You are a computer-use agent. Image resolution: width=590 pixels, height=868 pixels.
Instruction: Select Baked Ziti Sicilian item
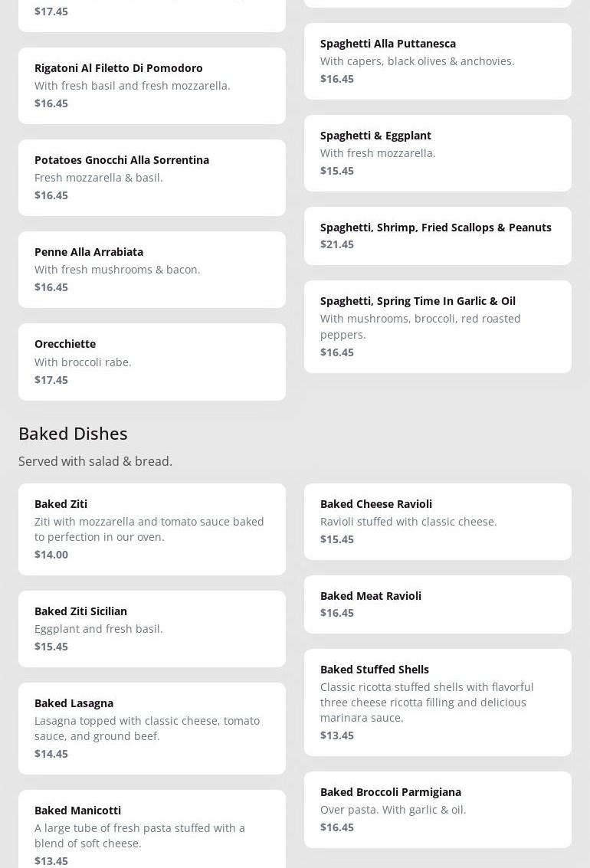pos(152,628)
